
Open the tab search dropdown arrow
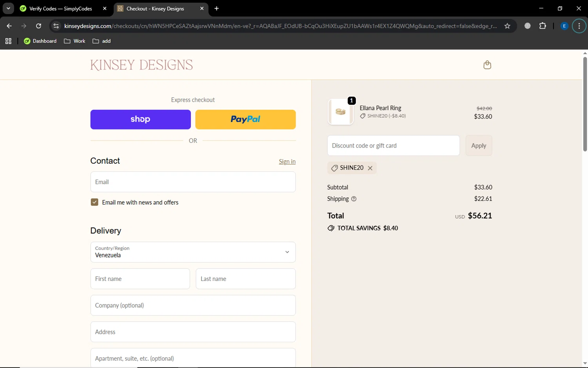pos(8,8)
